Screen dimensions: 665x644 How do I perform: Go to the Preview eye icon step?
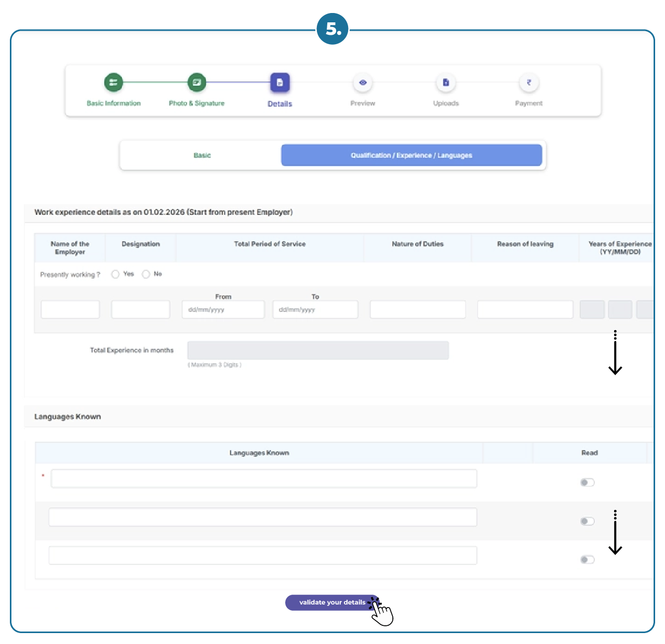coord(363,82)
